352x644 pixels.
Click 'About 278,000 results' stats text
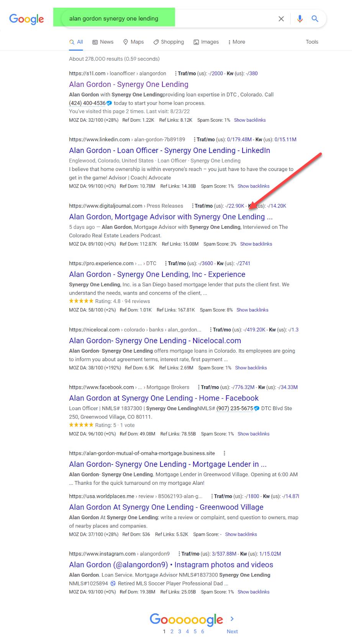click(x=114, y=59)
